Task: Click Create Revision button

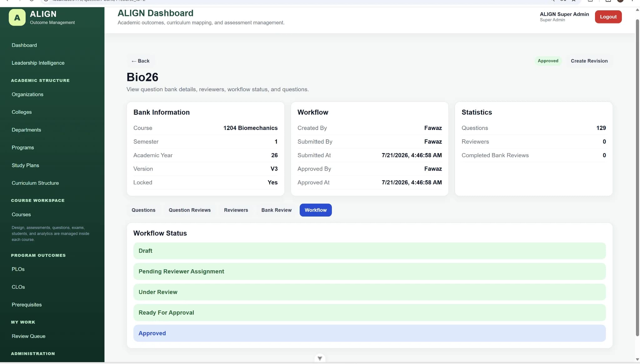Action: point(589,61)
